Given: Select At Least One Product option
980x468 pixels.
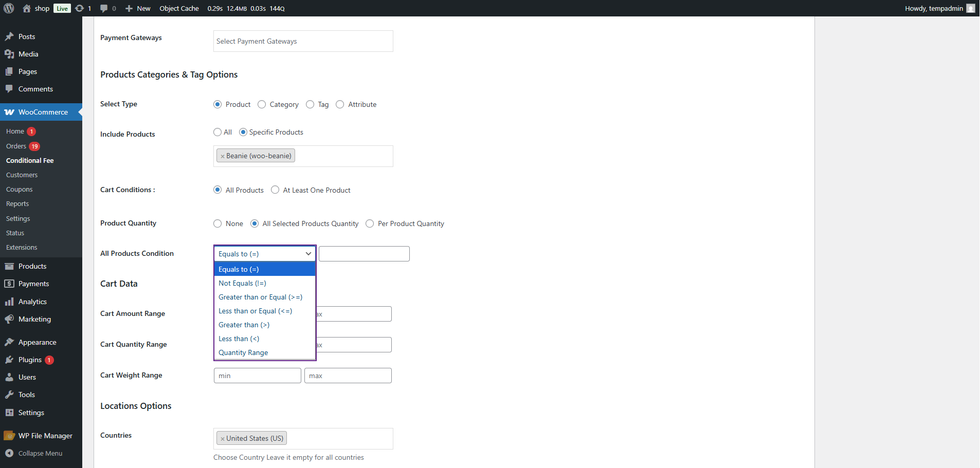Looking at the screenshot, I should pos(275,190).
